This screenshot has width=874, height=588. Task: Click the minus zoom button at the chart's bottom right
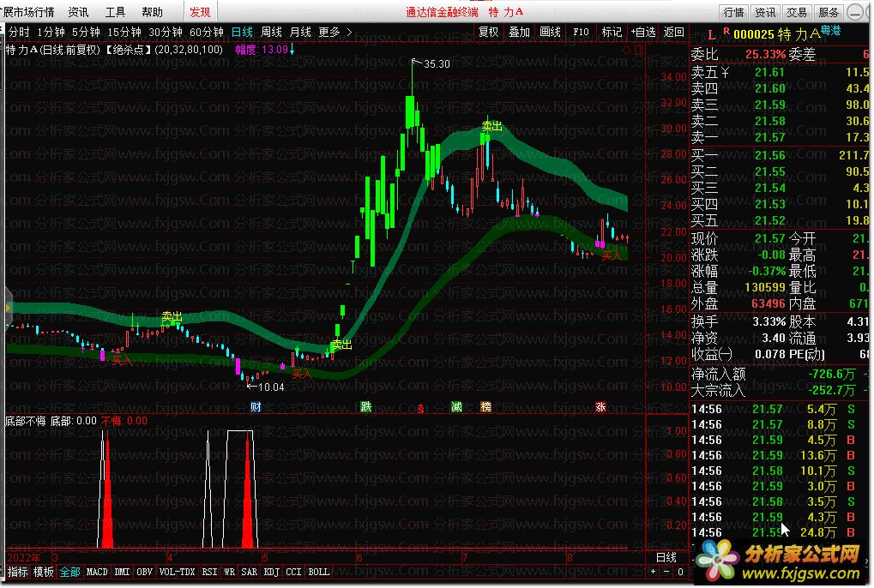pyautogui.click(x=666, y=572)
